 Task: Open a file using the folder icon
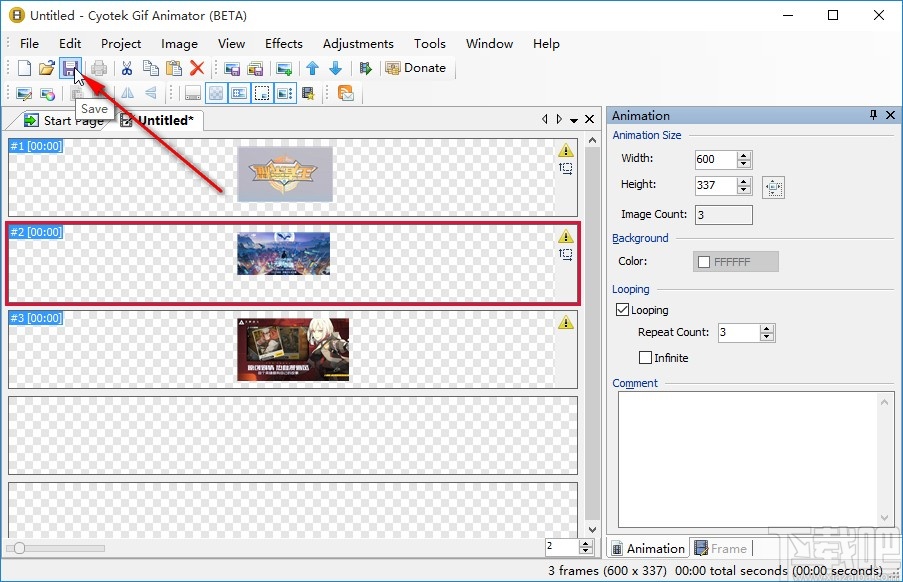pyautogui.click(x=47, y=68)
